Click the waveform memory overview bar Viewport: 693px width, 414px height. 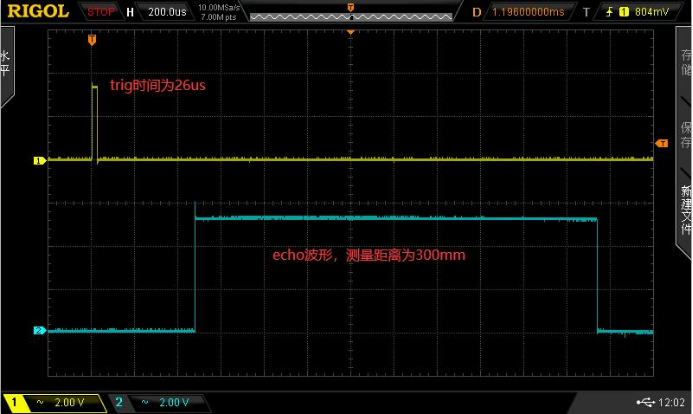[x=351, y=17]
